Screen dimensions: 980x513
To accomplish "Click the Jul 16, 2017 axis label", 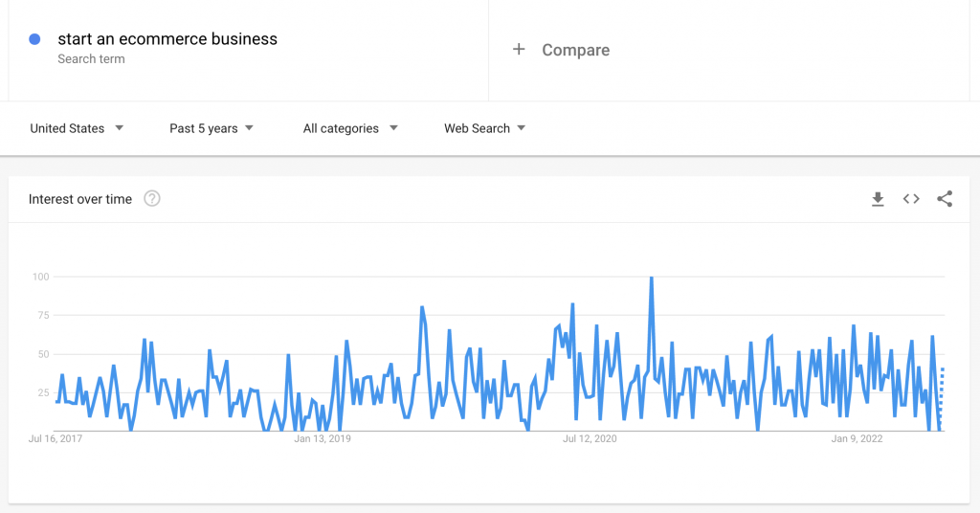I will tap(55, 439).
